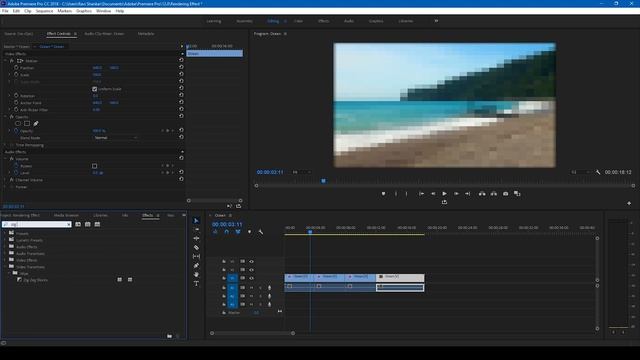Select Zig-Zag Blocks transition

pos(35,280)
